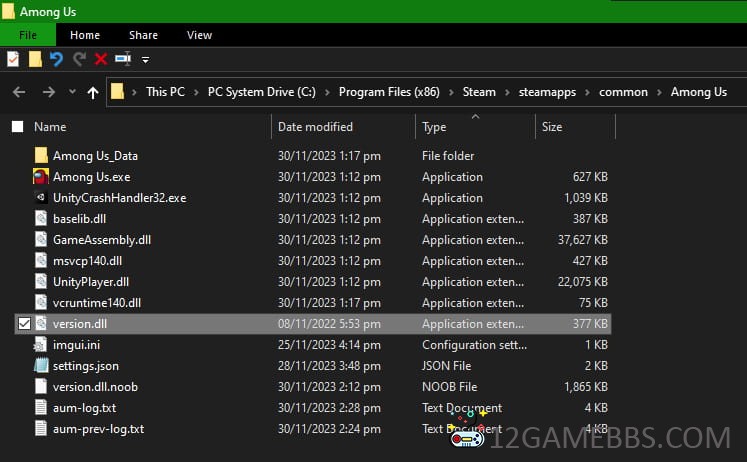Toggle the select all checkbox

[18, 127]
